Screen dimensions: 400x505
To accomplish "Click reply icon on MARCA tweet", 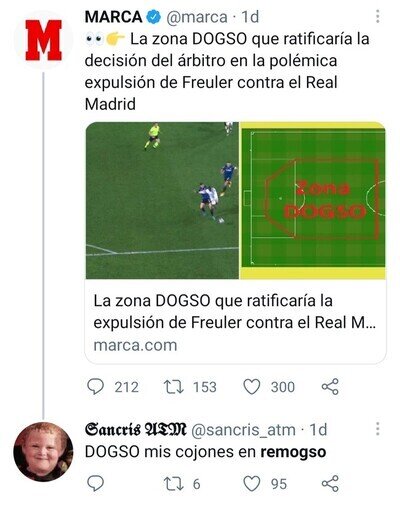I will [95, 387].
